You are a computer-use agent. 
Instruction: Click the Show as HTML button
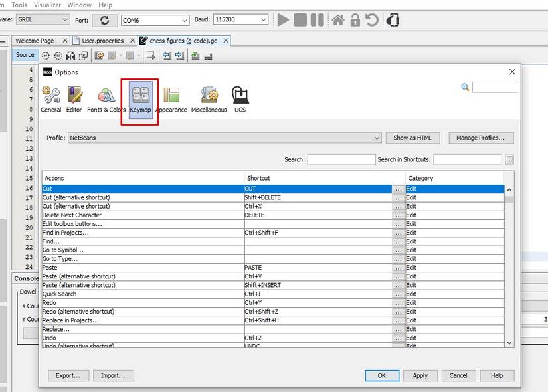pyautogui.click(x=412, y=138)
